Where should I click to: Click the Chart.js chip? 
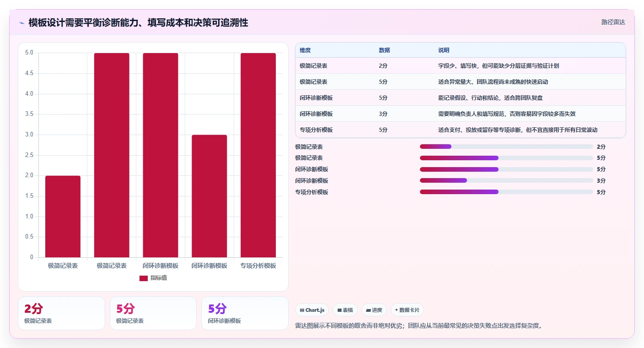tap(312, 310)
